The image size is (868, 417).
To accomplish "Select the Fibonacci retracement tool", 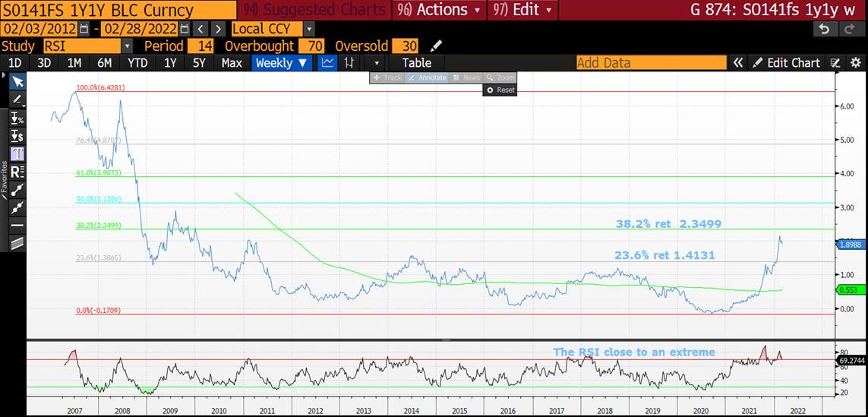I will pos(17,172).
